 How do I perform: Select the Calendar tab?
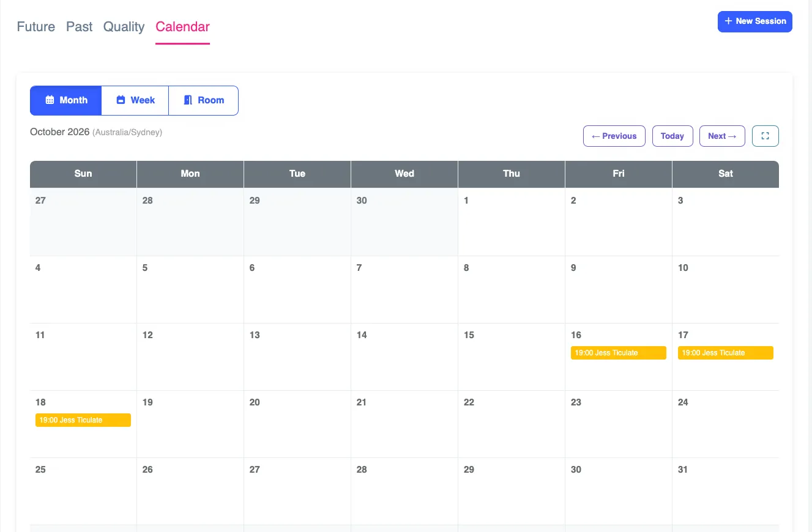click(x=182, y=27)
